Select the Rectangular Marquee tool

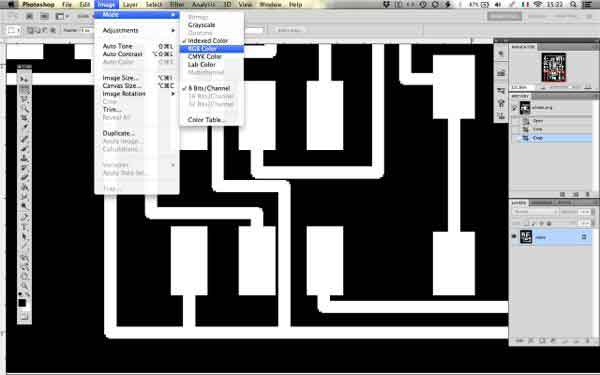pyautogui.click(x=24, y=90)
